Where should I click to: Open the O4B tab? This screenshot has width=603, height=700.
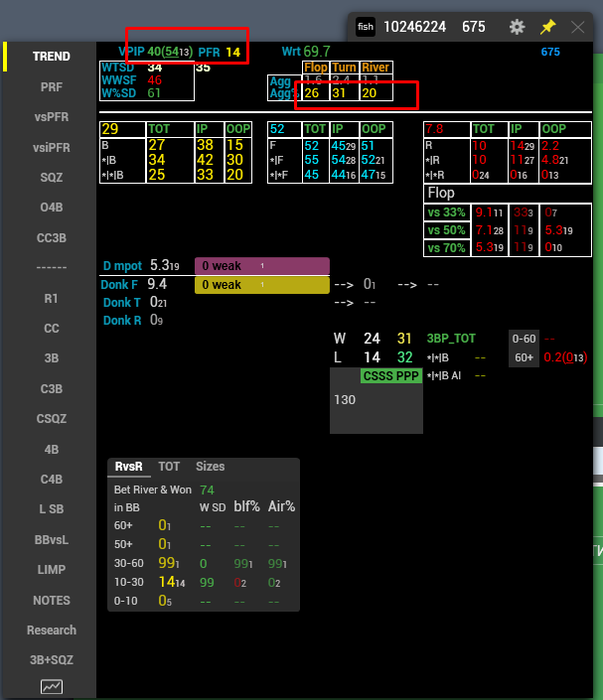51,207
